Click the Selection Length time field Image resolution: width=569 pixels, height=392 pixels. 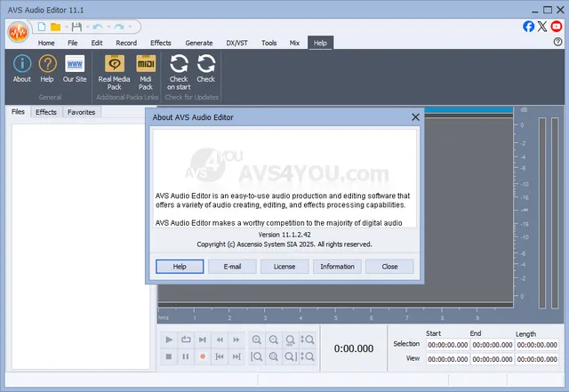tap(537, 345)
